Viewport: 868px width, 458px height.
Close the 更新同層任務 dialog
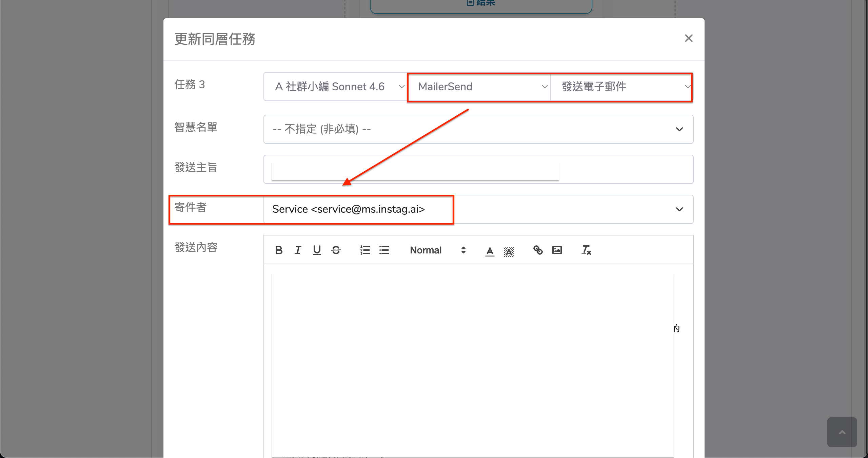tap(689, 38)
